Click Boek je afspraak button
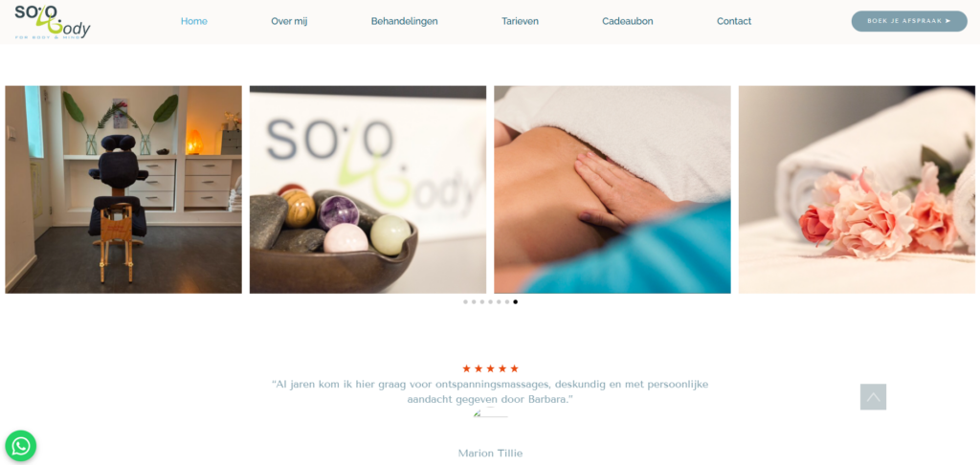 909,21
